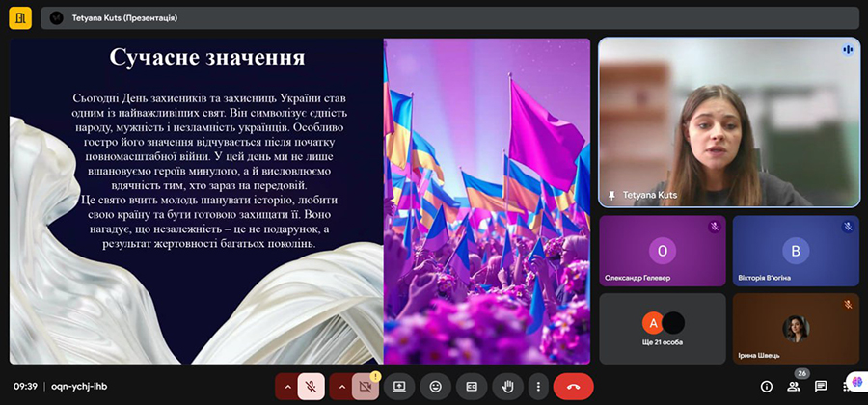Image resolution: width=868 pixels, height=405 pixels.
Task: Show participants list people icon
Action: point(794,387)
